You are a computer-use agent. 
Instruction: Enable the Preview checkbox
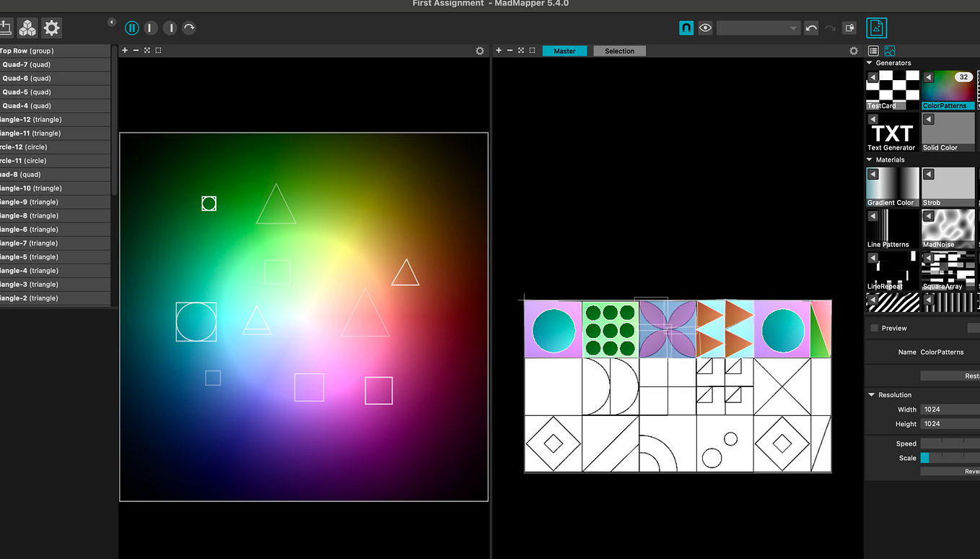pos(875,328)
